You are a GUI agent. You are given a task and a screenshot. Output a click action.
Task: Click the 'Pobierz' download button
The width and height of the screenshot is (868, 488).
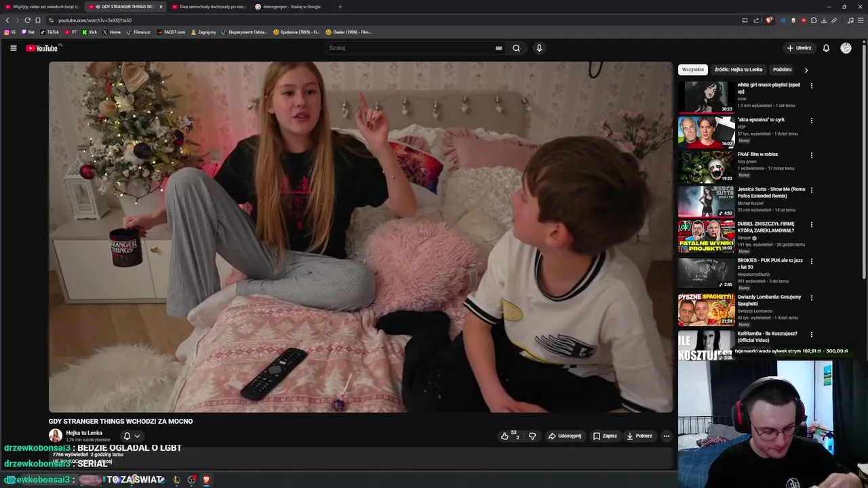pyautogui.click(x=639, y=436)
